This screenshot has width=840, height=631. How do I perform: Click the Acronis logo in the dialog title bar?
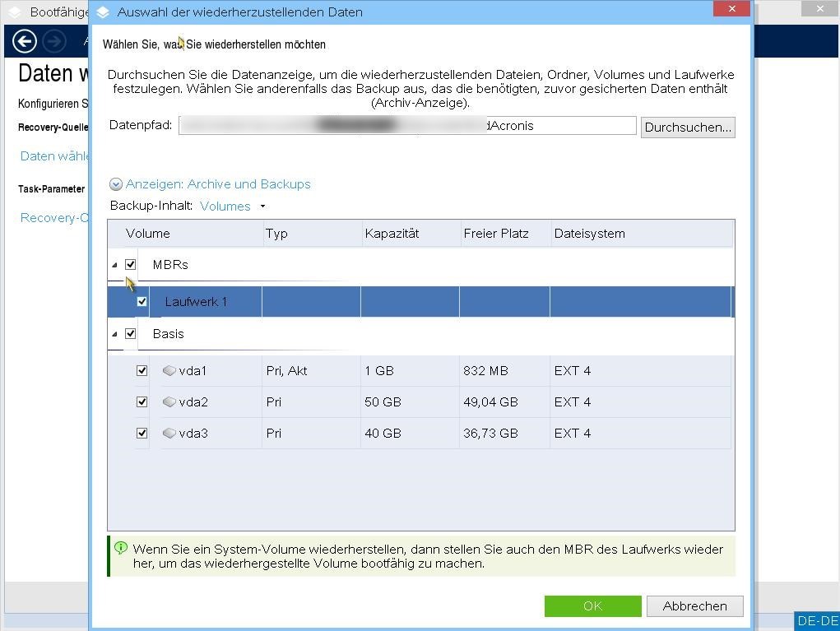102,12
